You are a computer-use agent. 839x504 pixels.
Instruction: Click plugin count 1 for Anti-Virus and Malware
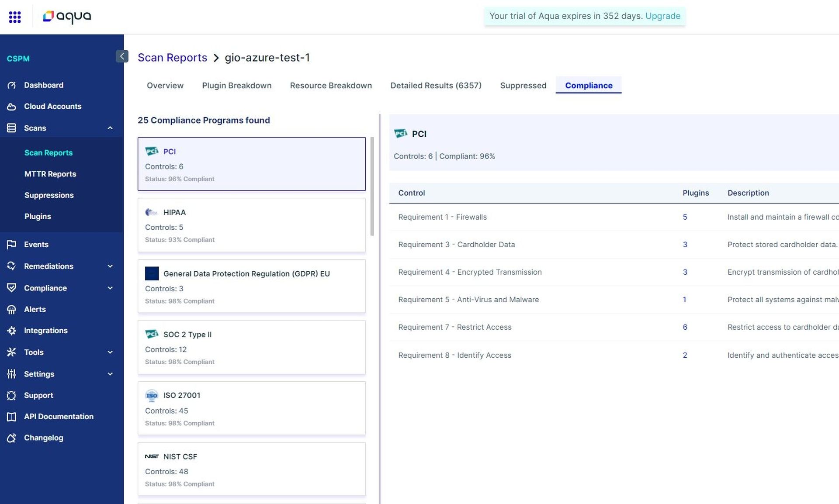(684, 300)
